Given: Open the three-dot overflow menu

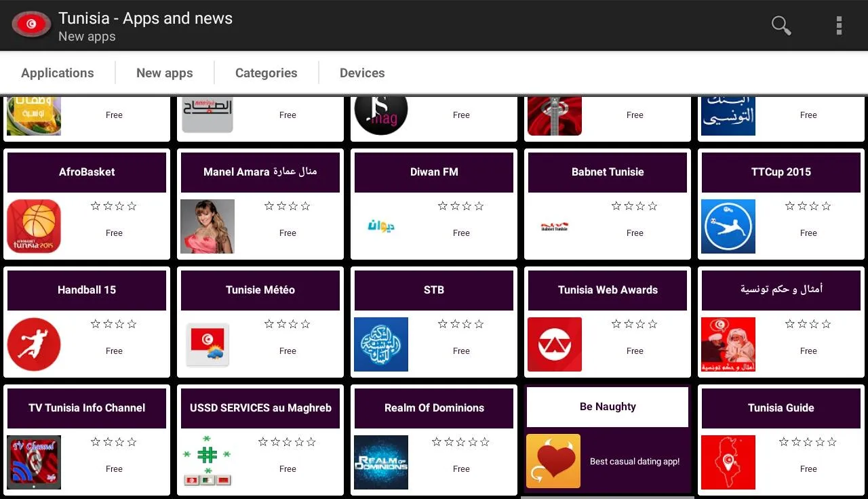Looking at the screenshot, I should [x=839, y=26].
